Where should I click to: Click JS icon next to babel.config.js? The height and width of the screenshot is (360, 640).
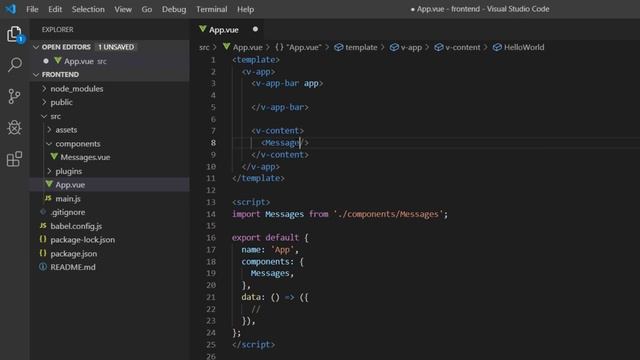[43, 225]
